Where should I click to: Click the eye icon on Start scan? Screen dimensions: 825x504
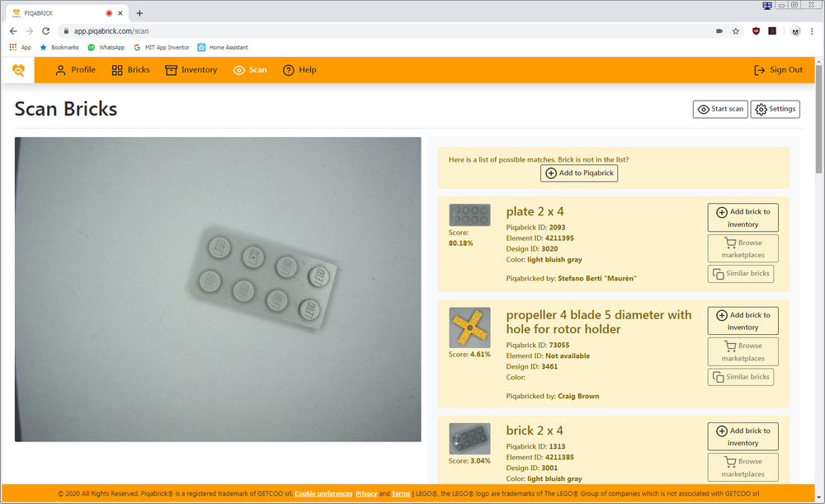tap(703, 110)
